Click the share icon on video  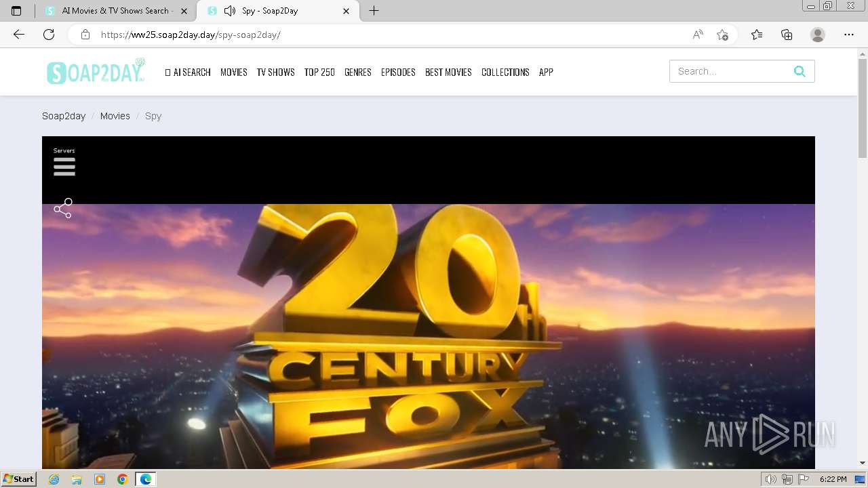pos(63,208)
